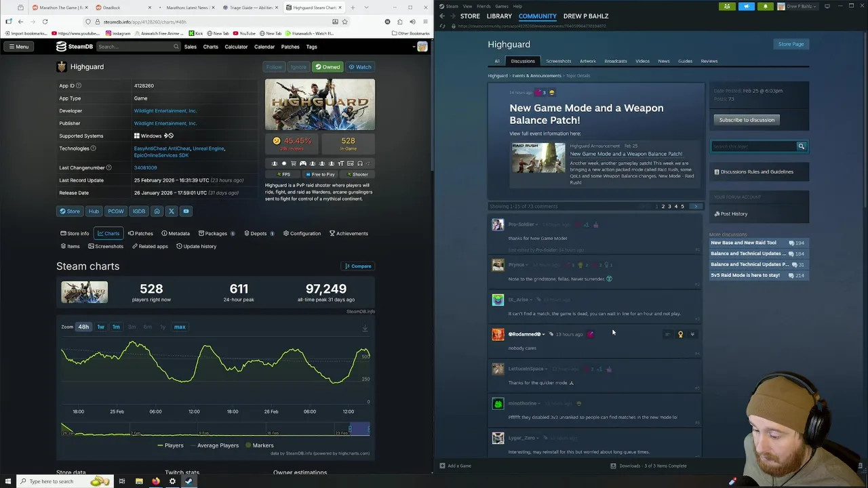Toggle the Follow button for Highguard

274,67
